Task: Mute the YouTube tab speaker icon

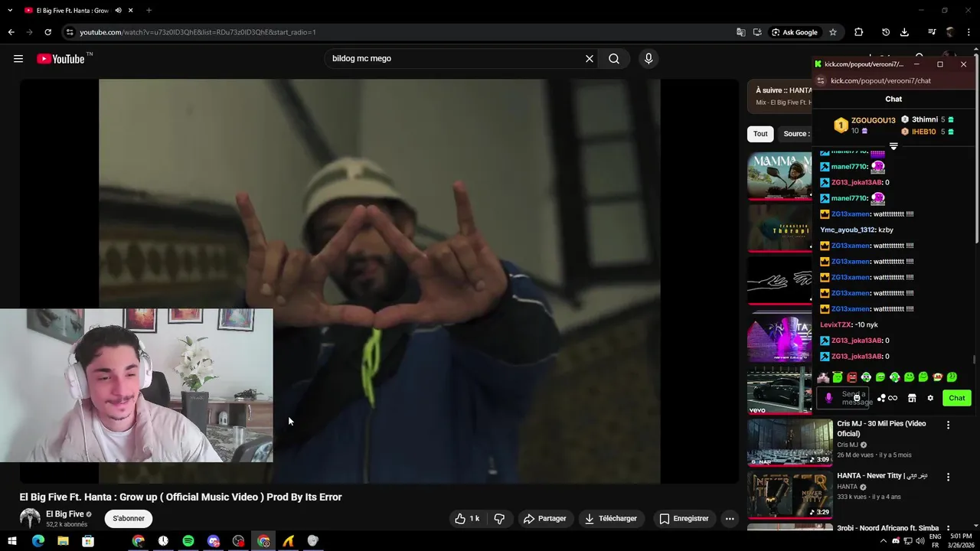Action: 118,11
